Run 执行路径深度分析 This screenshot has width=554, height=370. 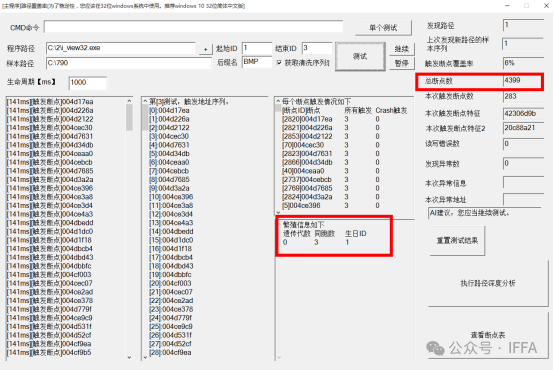pos(488,283)
